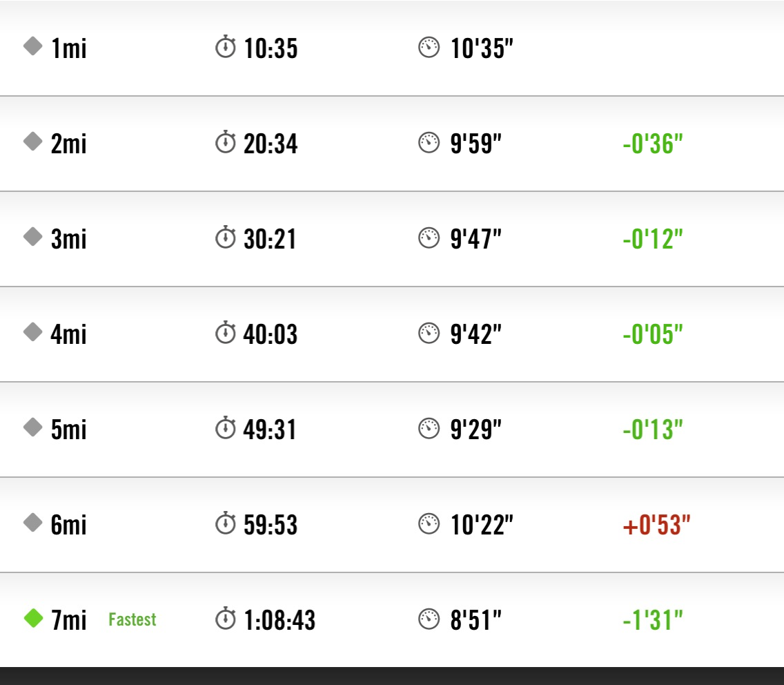
Task: Click the speedometer icon next to 9'47"
Action: coord(429,238)
